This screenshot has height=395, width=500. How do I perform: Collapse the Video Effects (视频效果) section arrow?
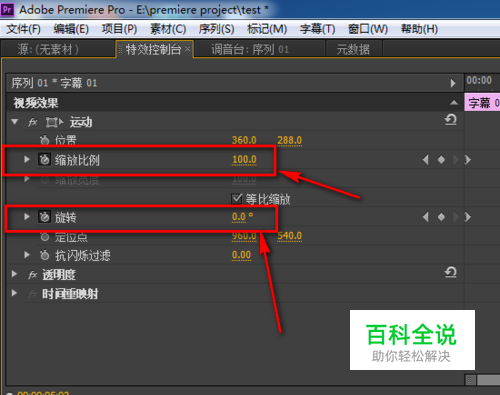pyautogui.click(x=454, y=102)
